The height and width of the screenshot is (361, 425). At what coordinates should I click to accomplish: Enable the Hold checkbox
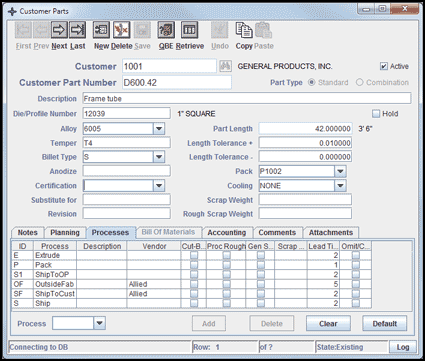tap(376, 114)
